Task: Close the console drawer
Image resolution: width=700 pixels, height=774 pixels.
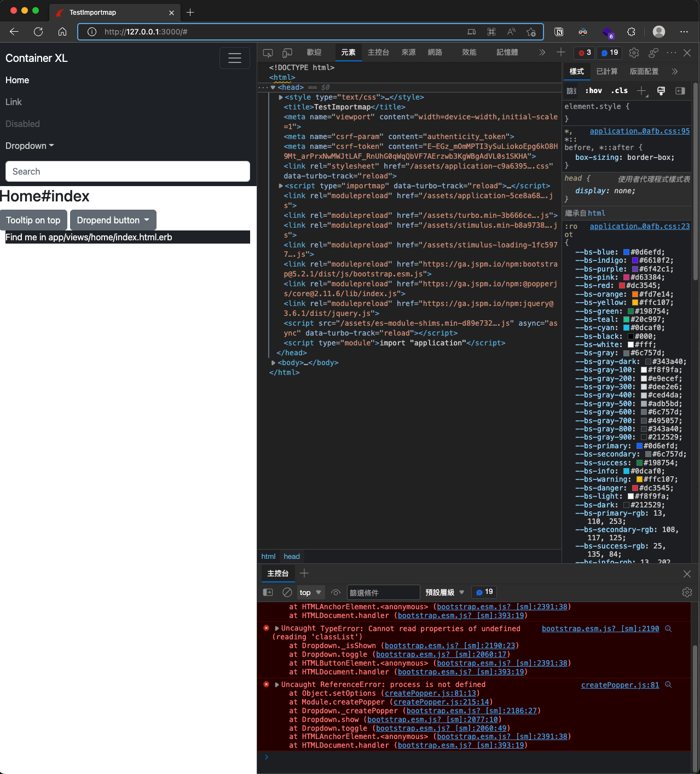Action: 687,574
